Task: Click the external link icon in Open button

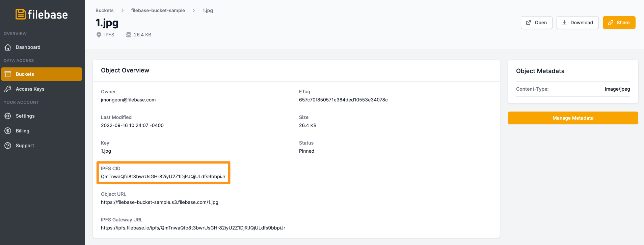Action: tap(529, 23)
